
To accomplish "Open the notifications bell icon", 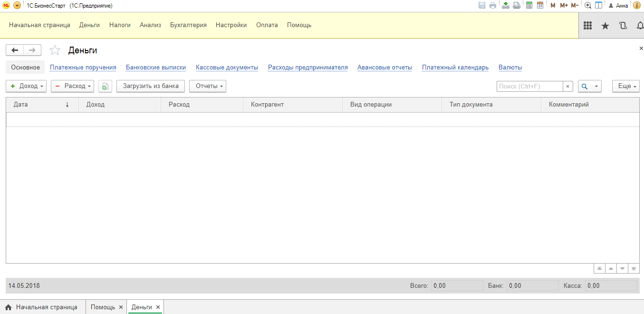I will (640, 26).
